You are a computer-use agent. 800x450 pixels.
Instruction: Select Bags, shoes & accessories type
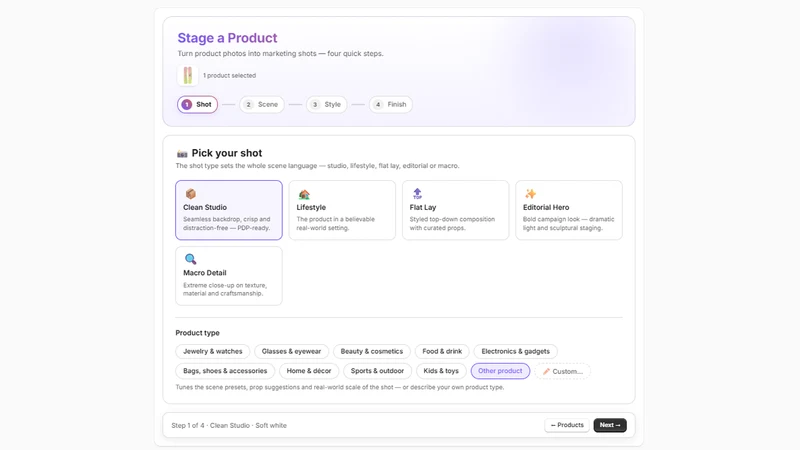point(225,371)
